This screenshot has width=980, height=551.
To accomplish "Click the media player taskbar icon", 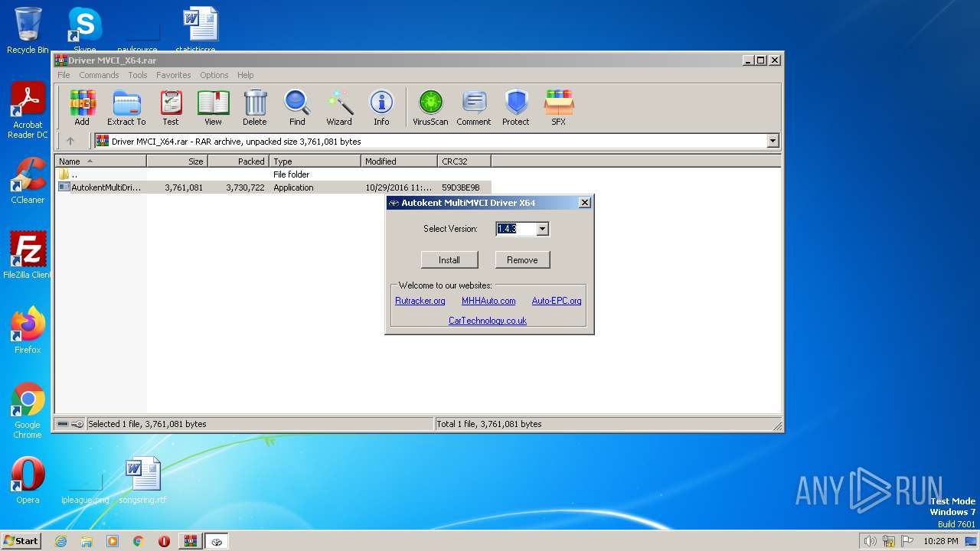I will tap(113, 541).
